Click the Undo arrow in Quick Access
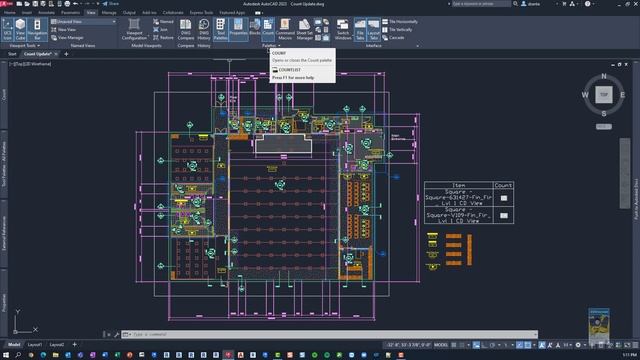 pos(76,4)
